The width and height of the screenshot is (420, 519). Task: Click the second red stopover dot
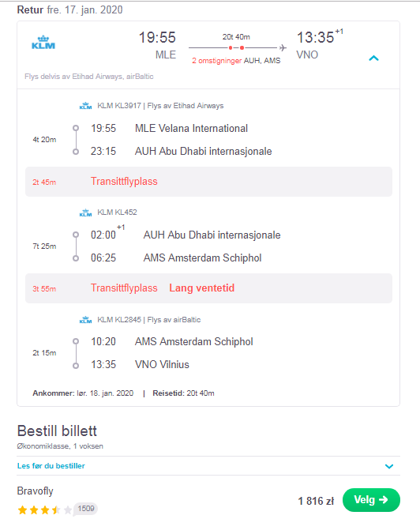(242, 47)
